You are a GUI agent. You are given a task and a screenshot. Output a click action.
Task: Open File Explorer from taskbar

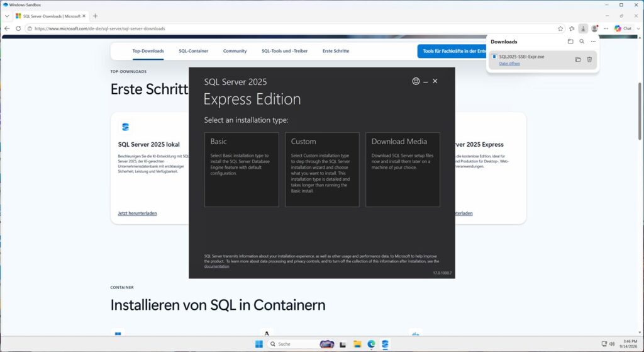pyautogui.click(x=357, y=344)
